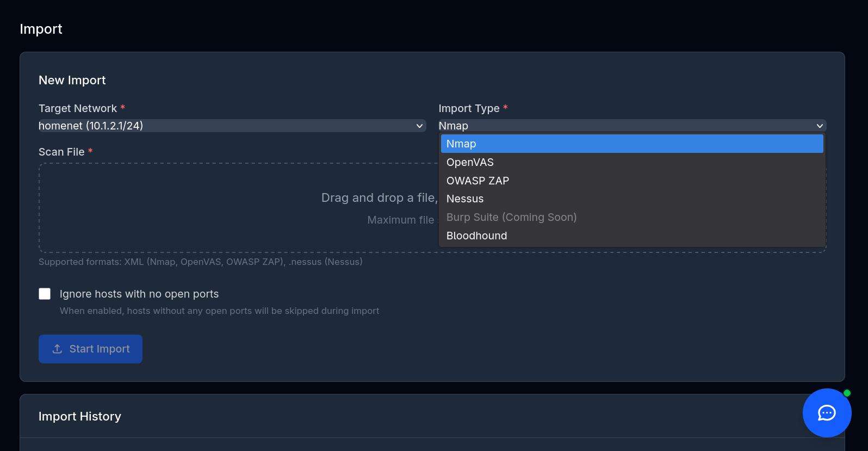Select Nmap from the import type list
The image size is (868, 451).
[x=632, y=144]
